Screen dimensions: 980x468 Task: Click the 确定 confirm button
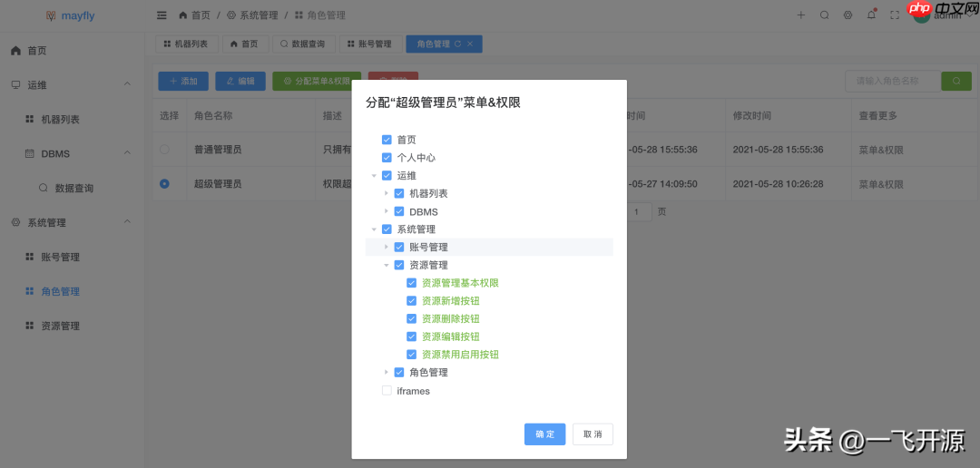(x=545, y=434)
